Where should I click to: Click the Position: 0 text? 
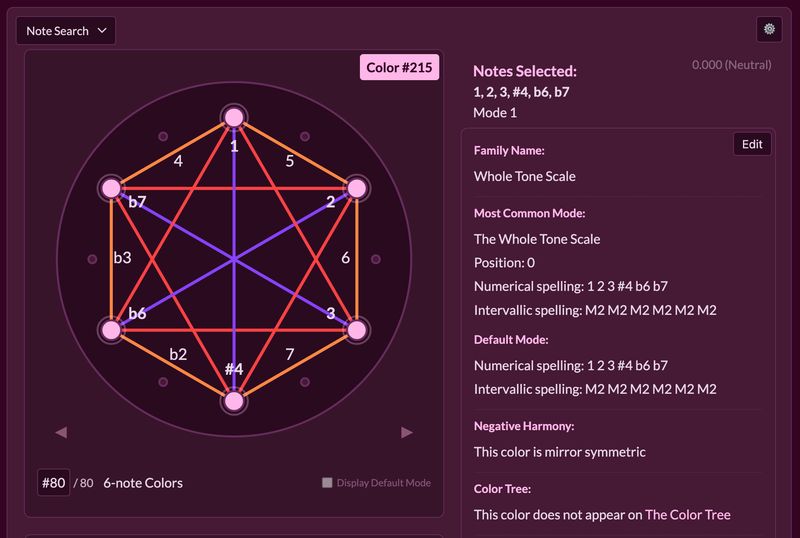(x=504, y=262)
